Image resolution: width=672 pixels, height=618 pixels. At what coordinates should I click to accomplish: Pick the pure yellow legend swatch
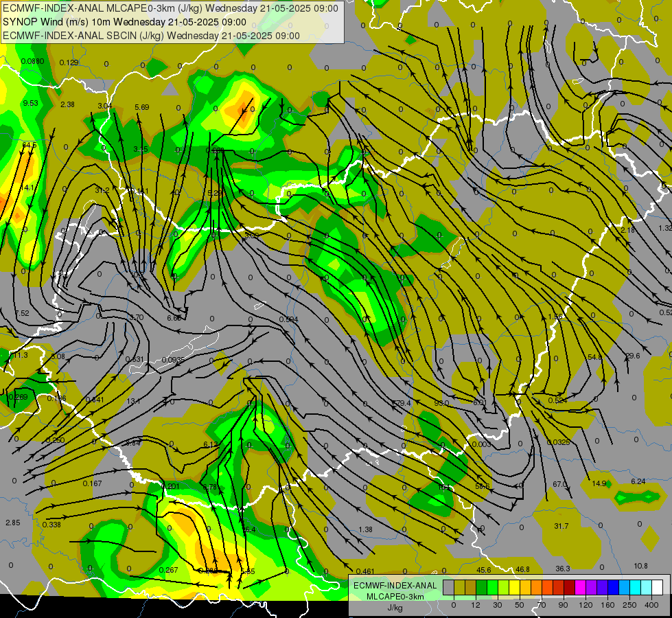pos(515,587)
